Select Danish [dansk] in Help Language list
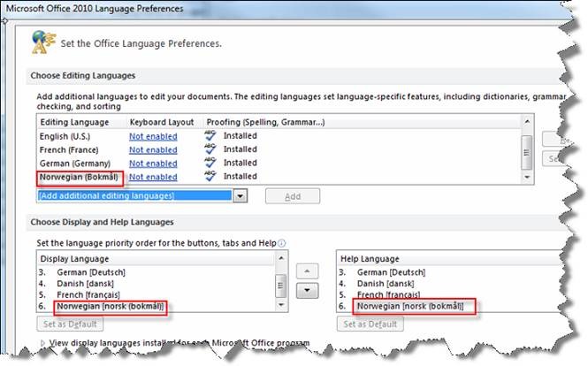 (386, 284)
